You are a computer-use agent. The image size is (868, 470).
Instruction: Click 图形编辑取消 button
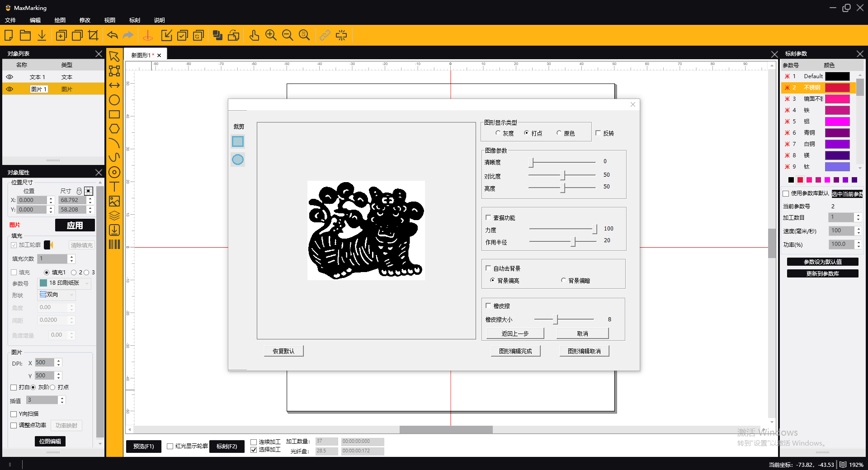pos(584,351)
